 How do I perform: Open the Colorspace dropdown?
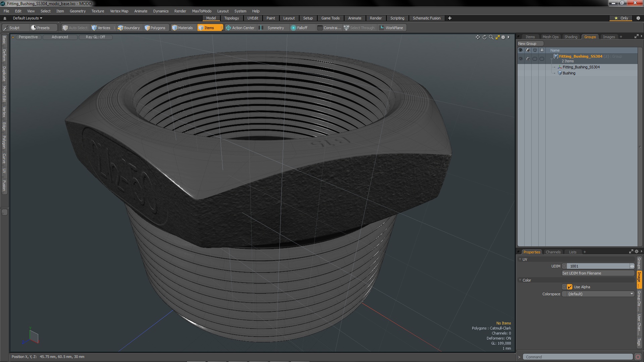pos(598,294)
